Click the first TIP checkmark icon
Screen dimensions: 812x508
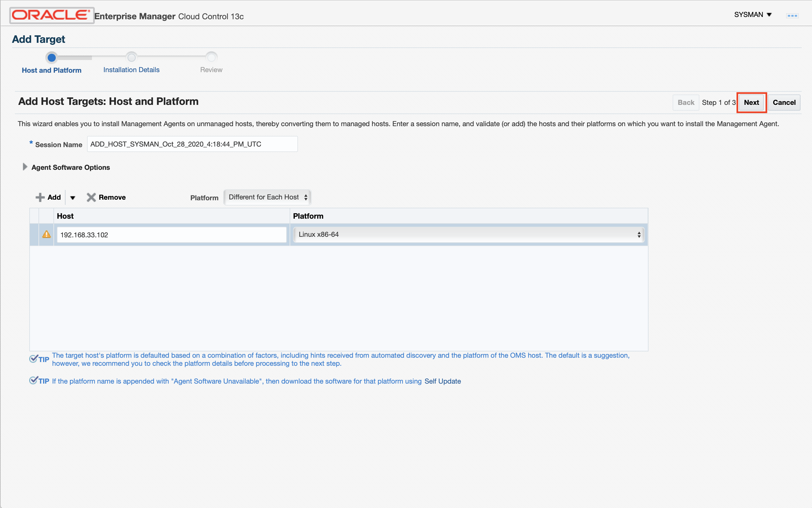[33, 359]
